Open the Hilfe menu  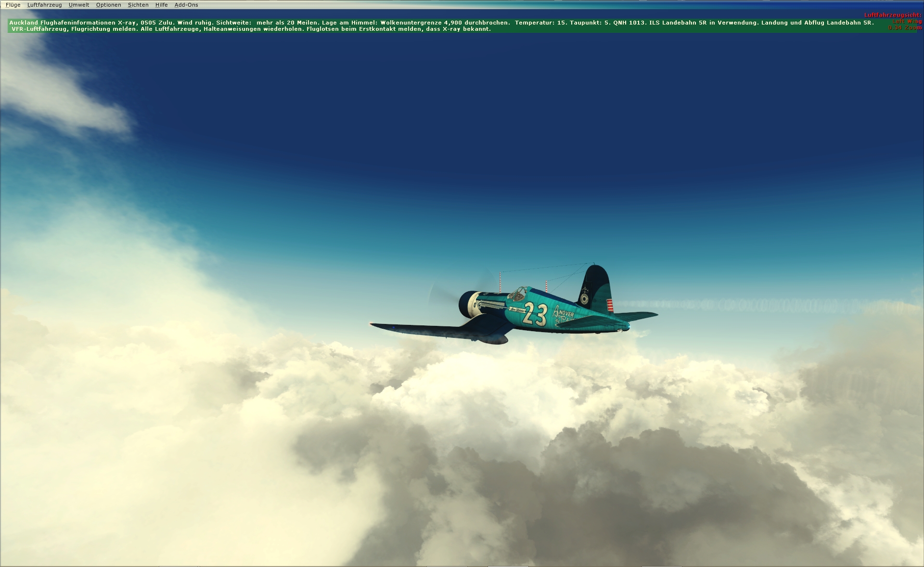[161, 5]
